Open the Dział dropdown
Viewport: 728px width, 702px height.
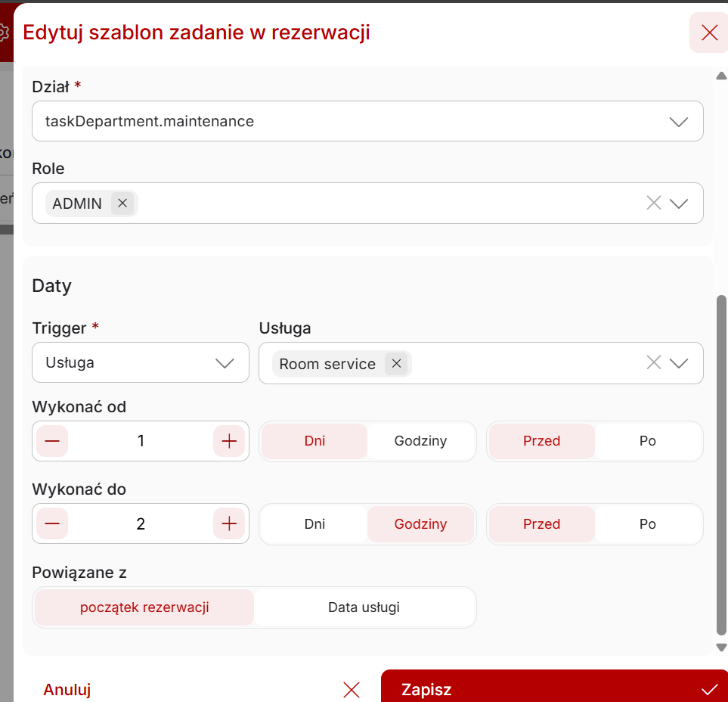point(678,122)
